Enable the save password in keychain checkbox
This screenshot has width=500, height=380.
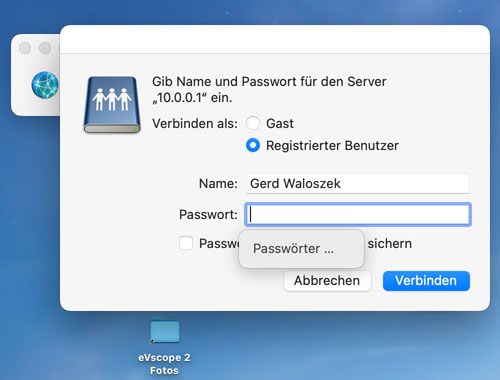tap(186, 243)
